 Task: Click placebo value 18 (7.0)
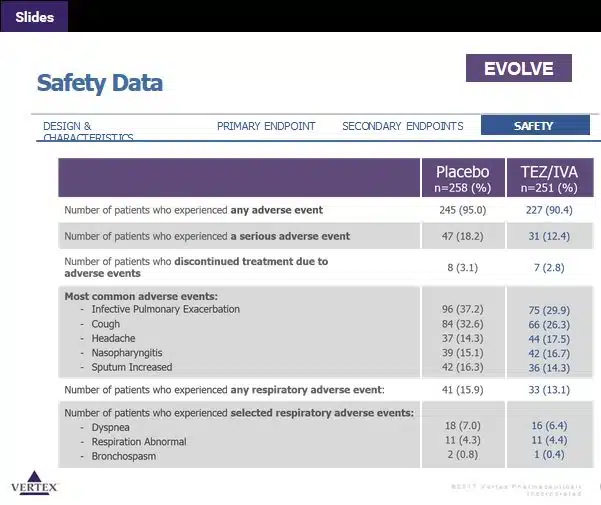[x=462, y=426]
